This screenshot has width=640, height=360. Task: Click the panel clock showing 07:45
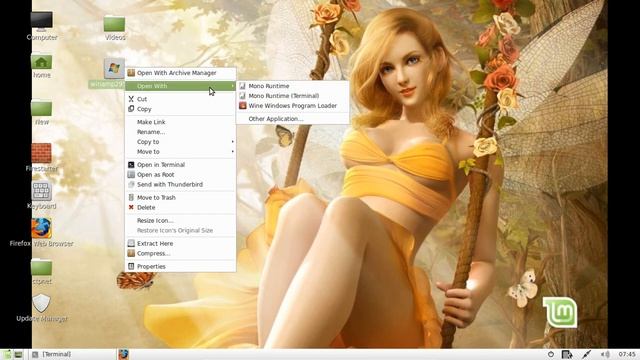[627, 354]
